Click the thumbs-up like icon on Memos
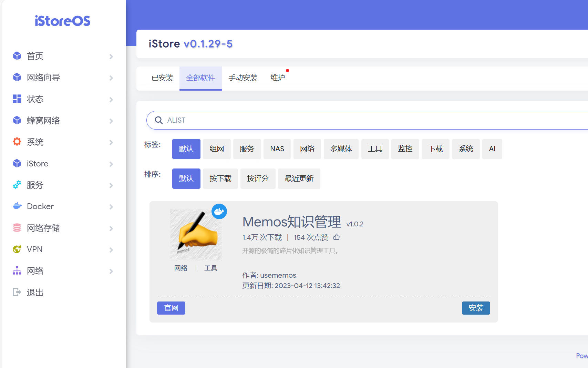The height and width of the screenshot is (368, 588). pyautogui.click(x=337, y=237)
